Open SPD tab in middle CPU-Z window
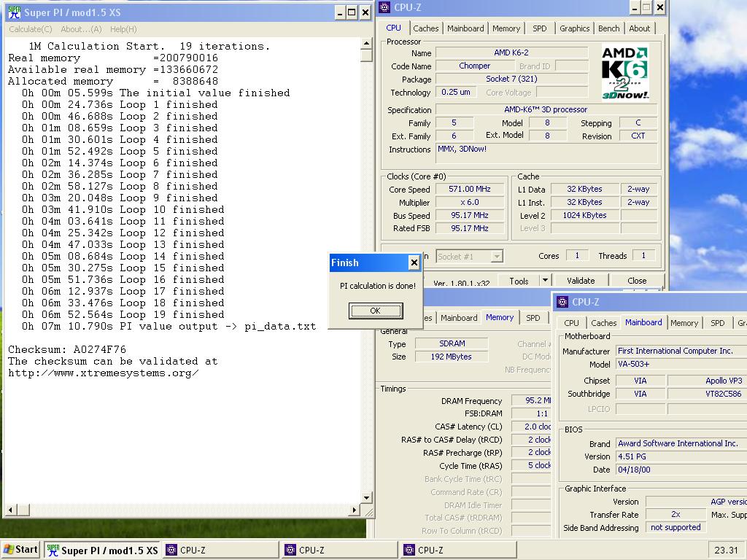 pos(533,318)
